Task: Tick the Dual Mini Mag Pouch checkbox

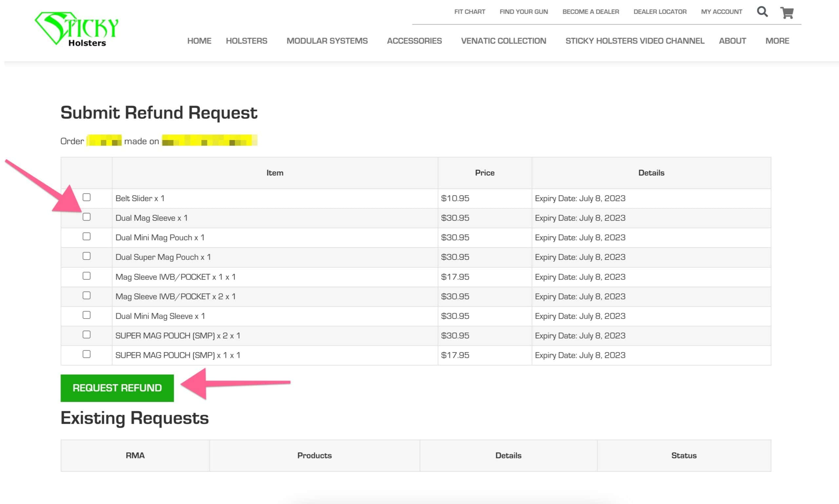Action: [87, 237]
